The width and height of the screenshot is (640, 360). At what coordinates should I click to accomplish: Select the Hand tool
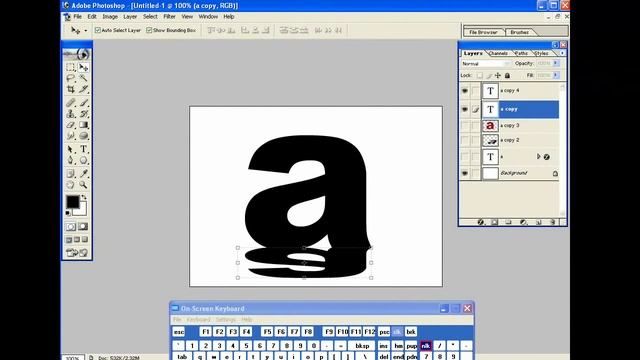tap(71, 185)
